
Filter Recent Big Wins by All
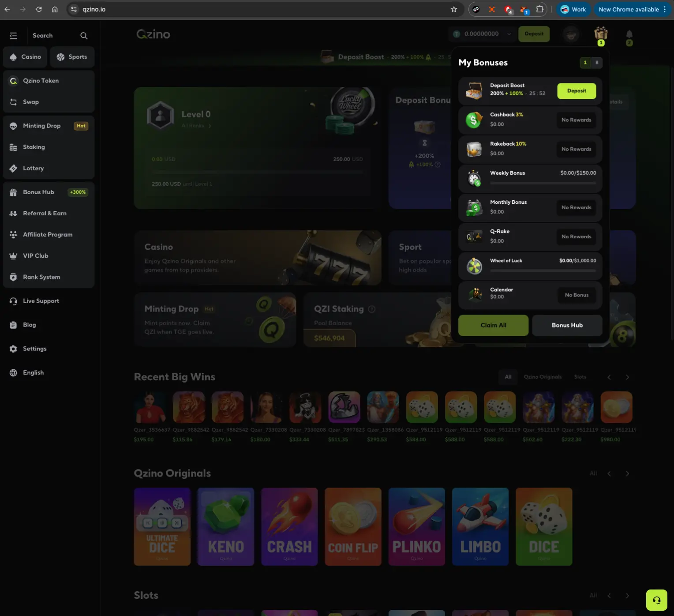tap(508, 377)
